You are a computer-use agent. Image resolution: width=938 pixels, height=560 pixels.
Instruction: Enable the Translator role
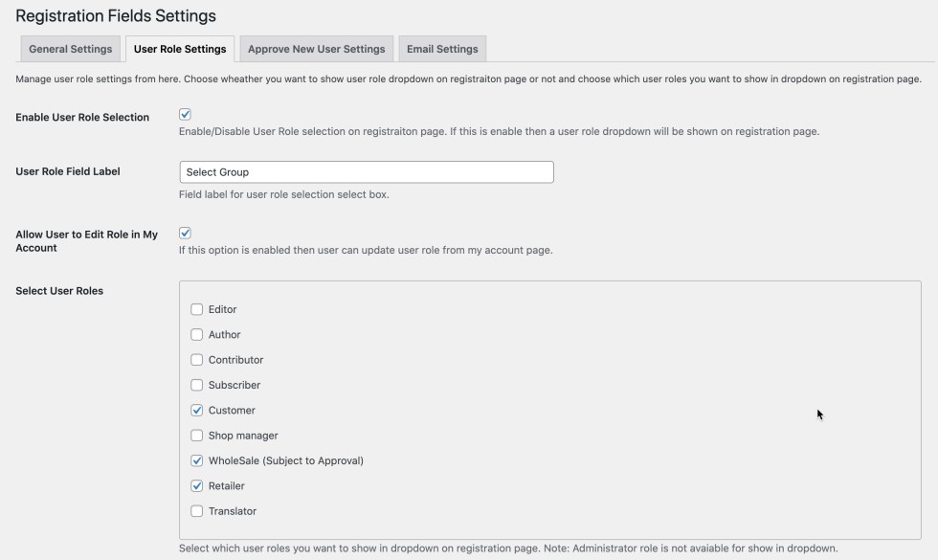[197, 511]
